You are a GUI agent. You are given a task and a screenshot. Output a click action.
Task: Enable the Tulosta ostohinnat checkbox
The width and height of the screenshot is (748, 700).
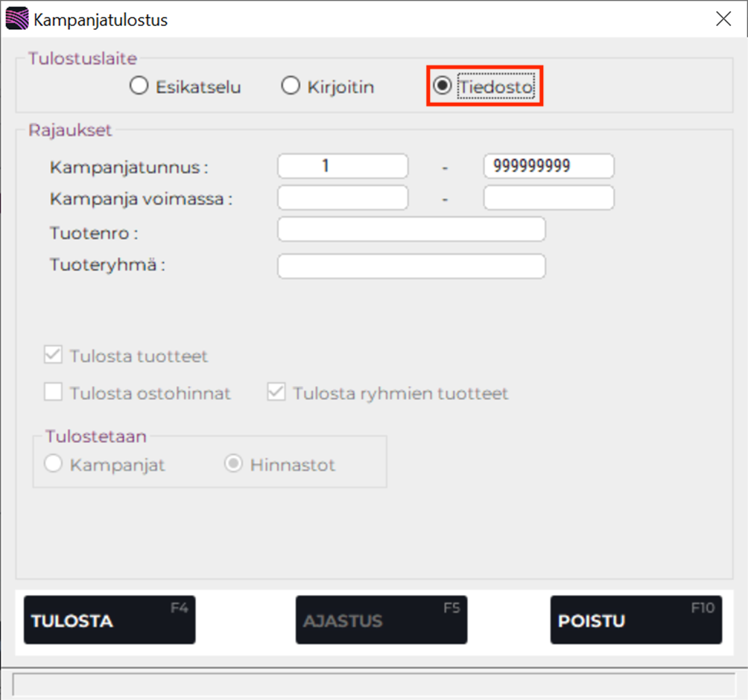tap(52, 393)
